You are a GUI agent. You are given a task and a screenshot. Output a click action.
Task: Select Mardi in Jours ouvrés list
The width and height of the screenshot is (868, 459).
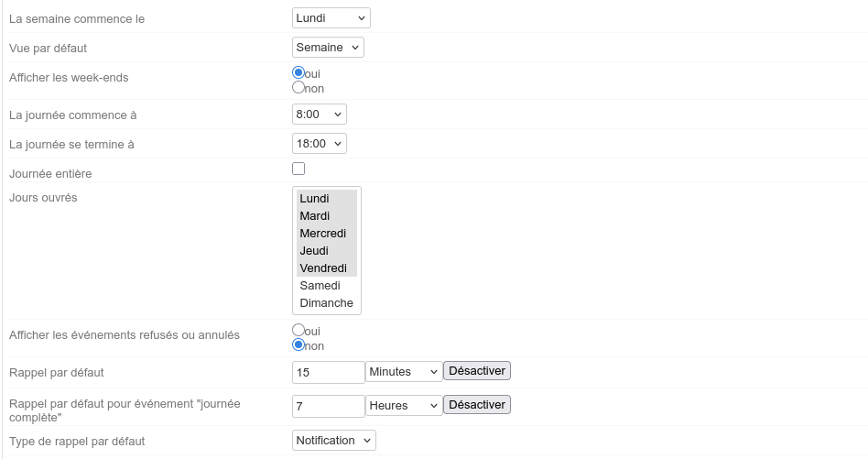coord(326,216)
